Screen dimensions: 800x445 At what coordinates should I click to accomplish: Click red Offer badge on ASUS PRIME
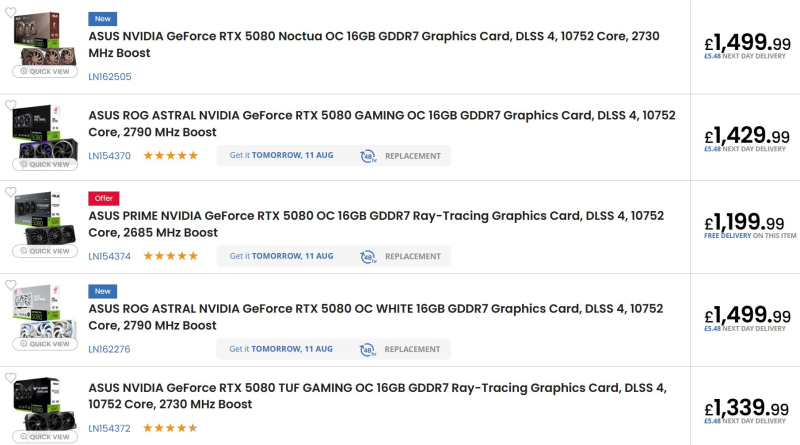coord(103,198)
